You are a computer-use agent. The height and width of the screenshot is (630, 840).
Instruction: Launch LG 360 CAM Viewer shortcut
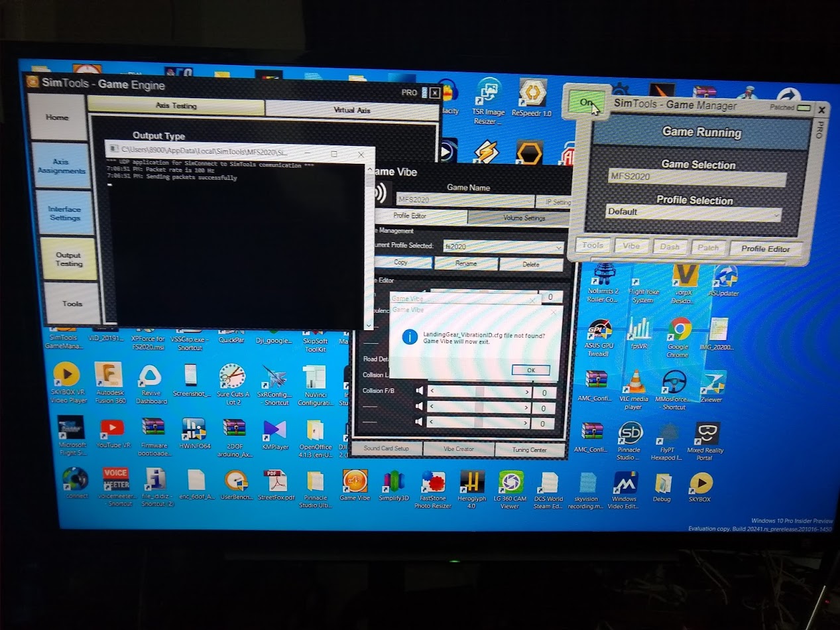click(510, 489)
